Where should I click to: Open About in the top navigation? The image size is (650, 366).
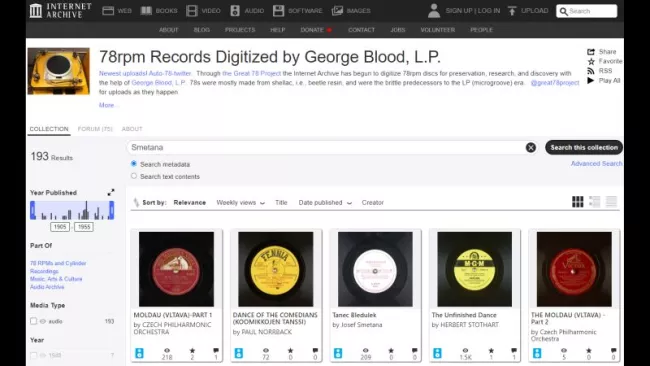pyautogui.click(x=168, y=30)
